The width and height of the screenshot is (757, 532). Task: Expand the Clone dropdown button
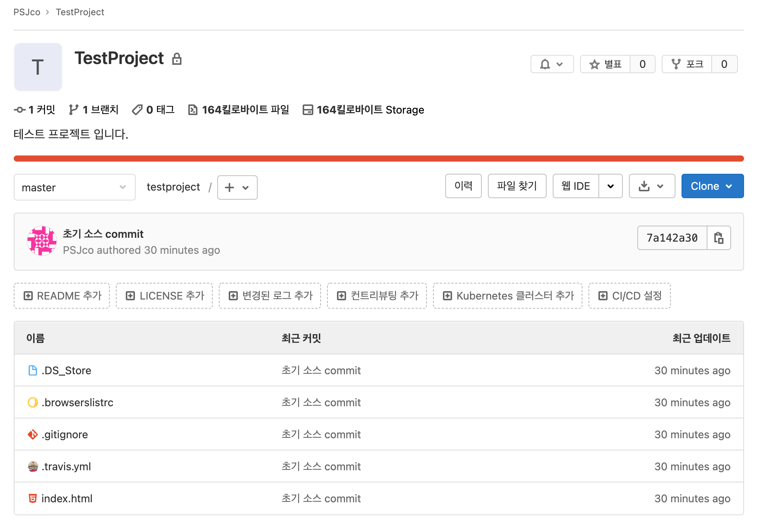(712, 186)
